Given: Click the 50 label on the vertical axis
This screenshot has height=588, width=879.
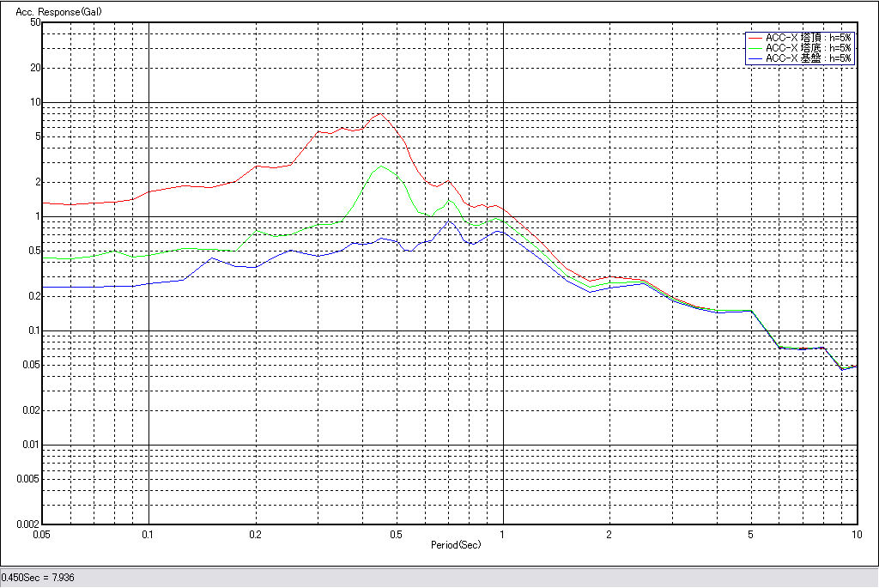Looking at the screenshot, I should click(x=35, y=22).
